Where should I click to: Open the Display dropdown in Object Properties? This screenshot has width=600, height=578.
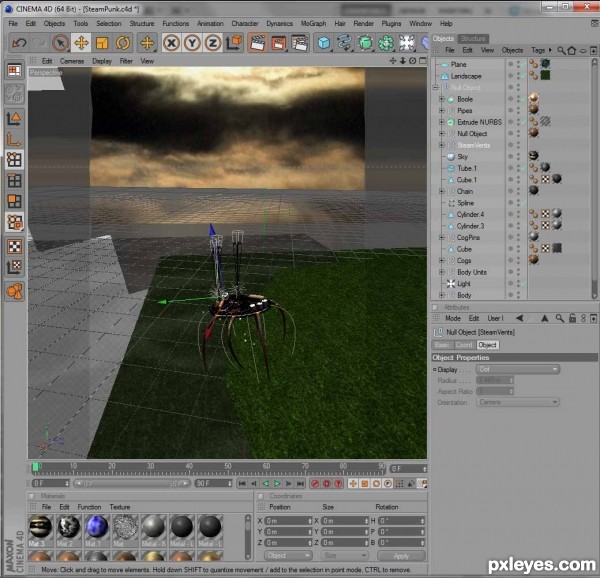518,369
